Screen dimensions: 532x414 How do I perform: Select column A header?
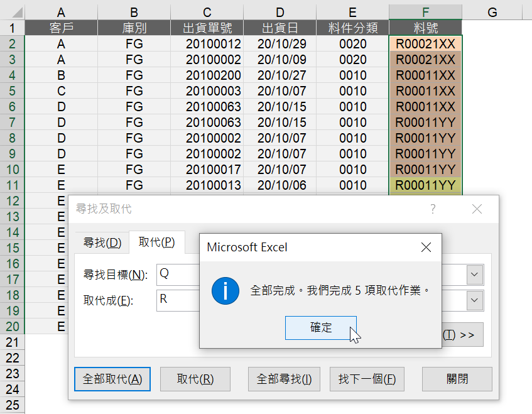pyautogui.click(x=61, y=13)
